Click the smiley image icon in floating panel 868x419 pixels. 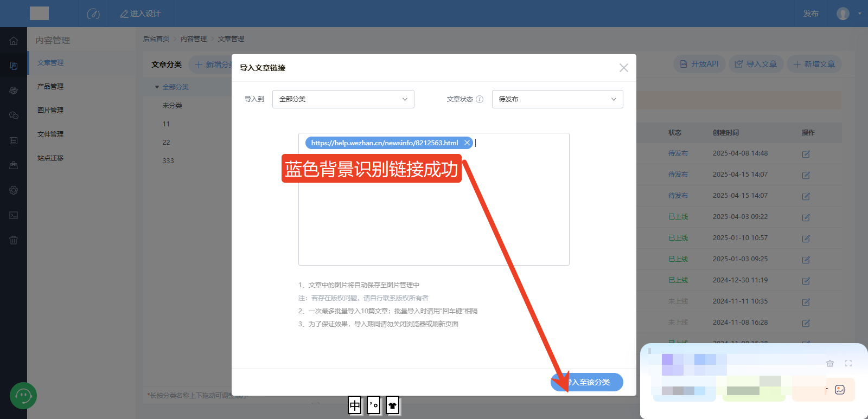(840, 390)
